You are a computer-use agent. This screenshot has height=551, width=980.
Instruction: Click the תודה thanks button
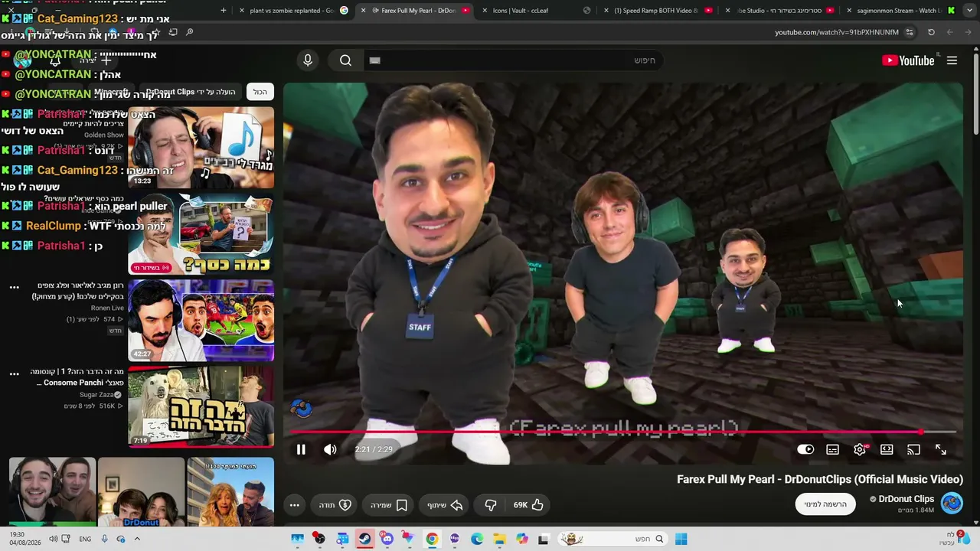(x=335, y=505)
